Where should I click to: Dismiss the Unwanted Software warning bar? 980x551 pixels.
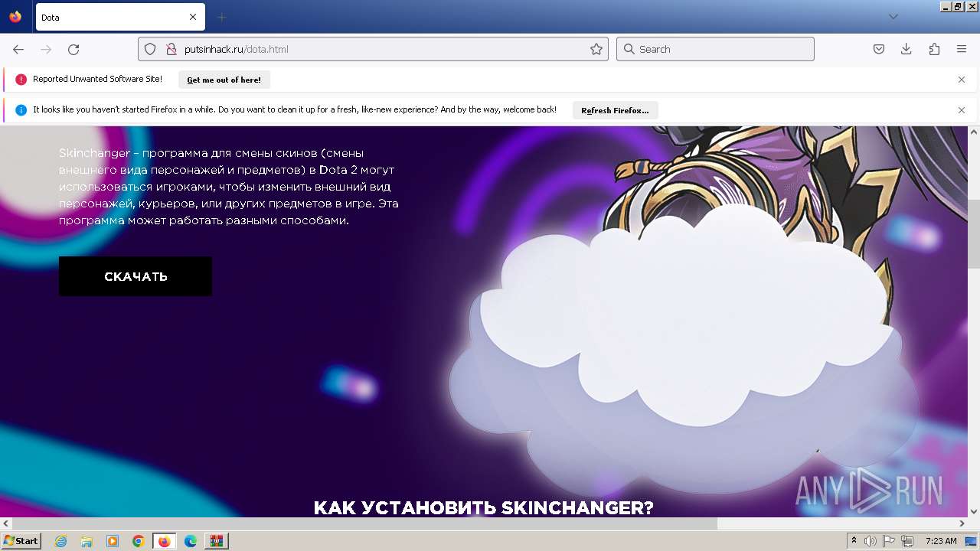tap(962, 80)
